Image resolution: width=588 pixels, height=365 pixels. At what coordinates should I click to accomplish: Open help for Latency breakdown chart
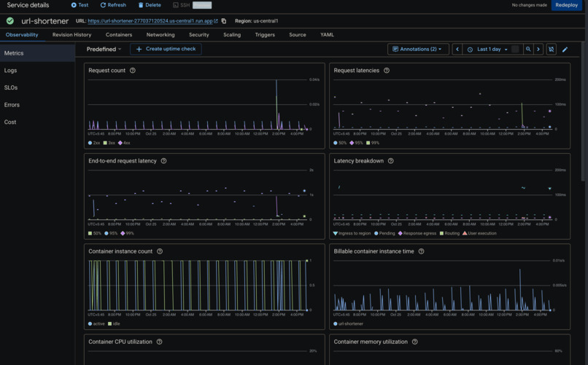pyautogui.click(x=391, y=161)
